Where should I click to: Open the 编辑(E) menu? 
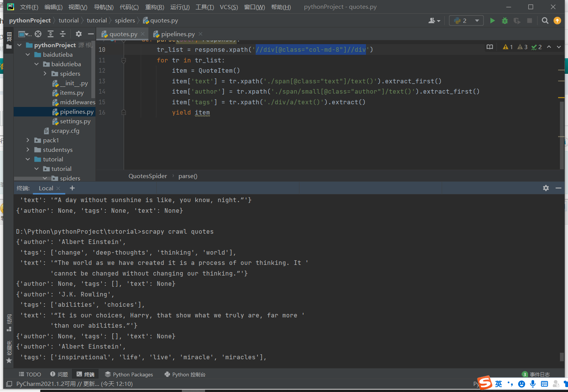(x=53, y=7)
